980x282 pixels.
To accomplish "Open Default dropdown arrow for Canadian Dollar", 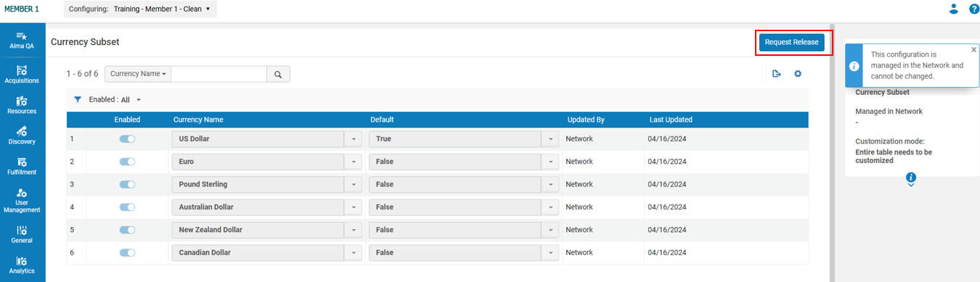I will point(550,253).
